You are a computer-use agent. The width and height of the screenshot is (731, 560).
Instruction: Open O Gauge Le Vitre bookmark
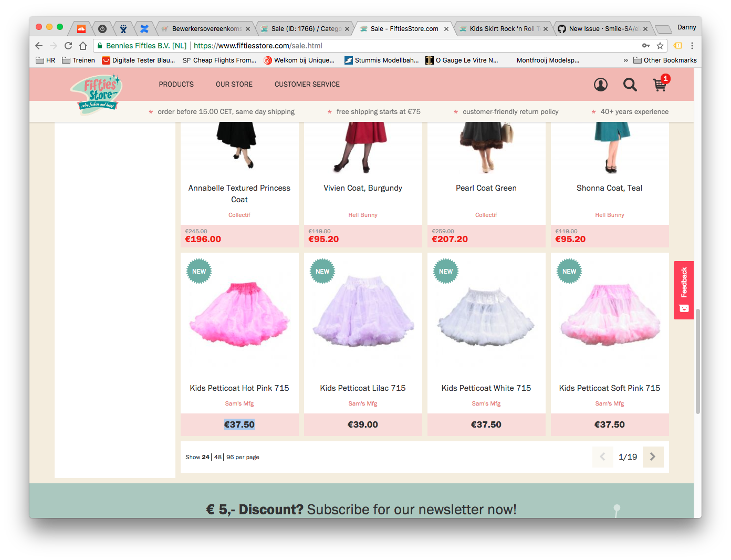pyautogui.click(x=462, y=60)
